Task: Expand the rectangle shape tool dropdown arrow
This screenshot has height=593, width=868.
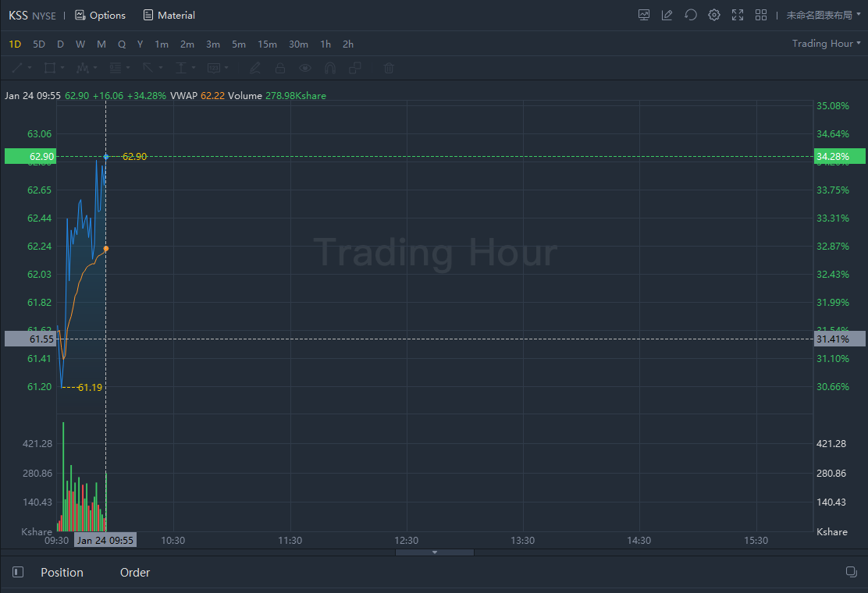Action: click(x=62, y=68)
